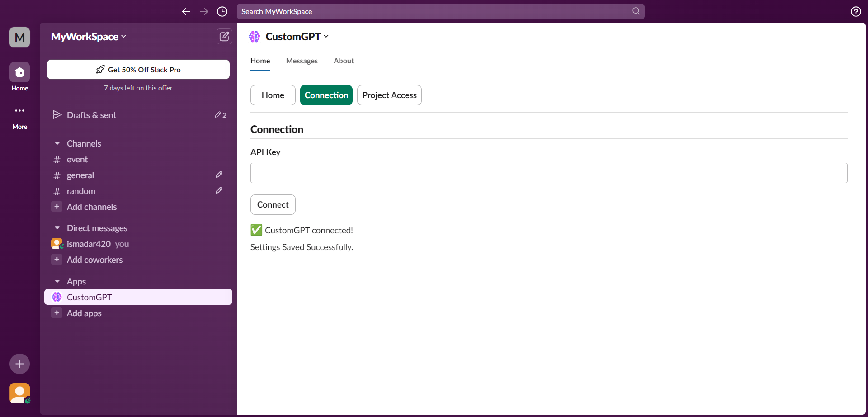Open the history clock icon
The image size is (868, 417).
point(222,12)
